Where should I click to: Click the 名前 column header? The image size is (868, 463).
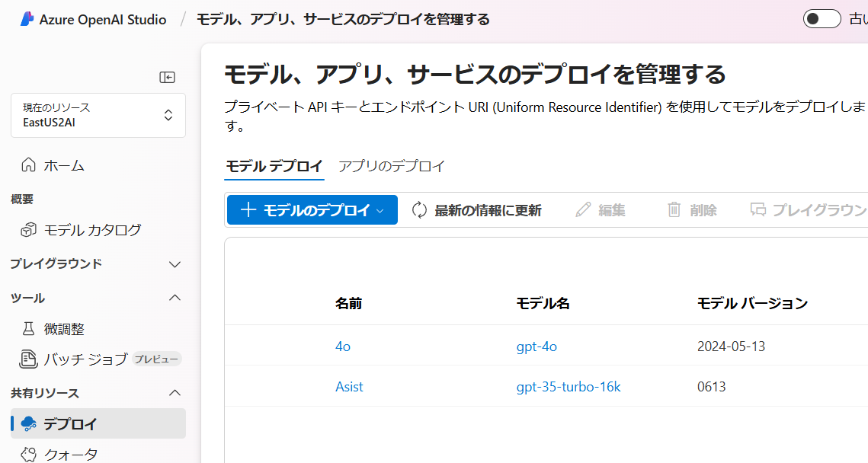coord(348,303)
